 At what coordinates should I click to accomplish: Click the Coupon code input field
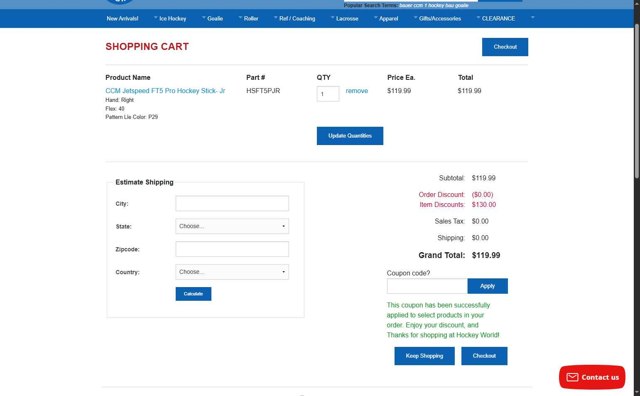tap(427, 286)
